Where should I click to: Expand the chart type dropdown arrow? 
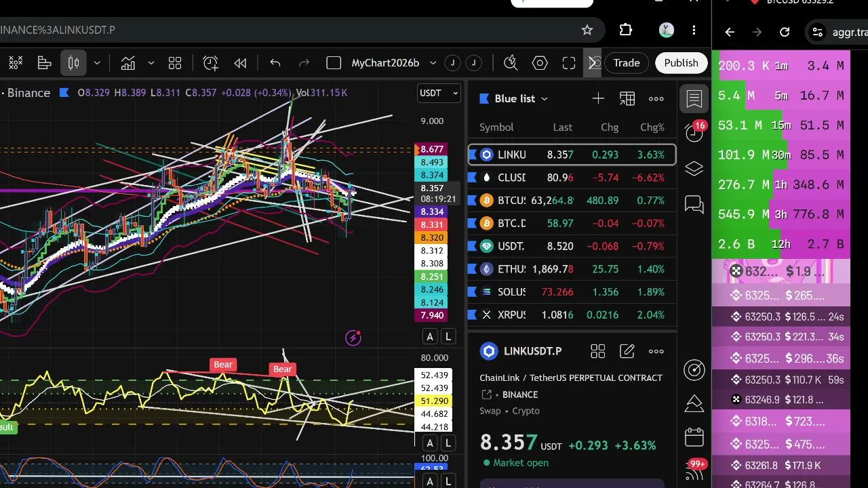pyautogui.click(x=97, y=63)
